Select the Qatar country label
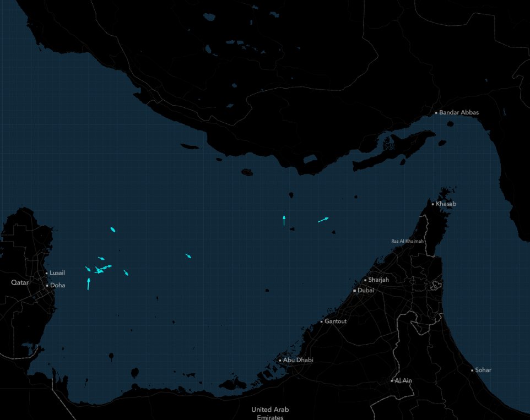Image resolution: width=530 pixels, height=420 pixels. coord(20,282)
